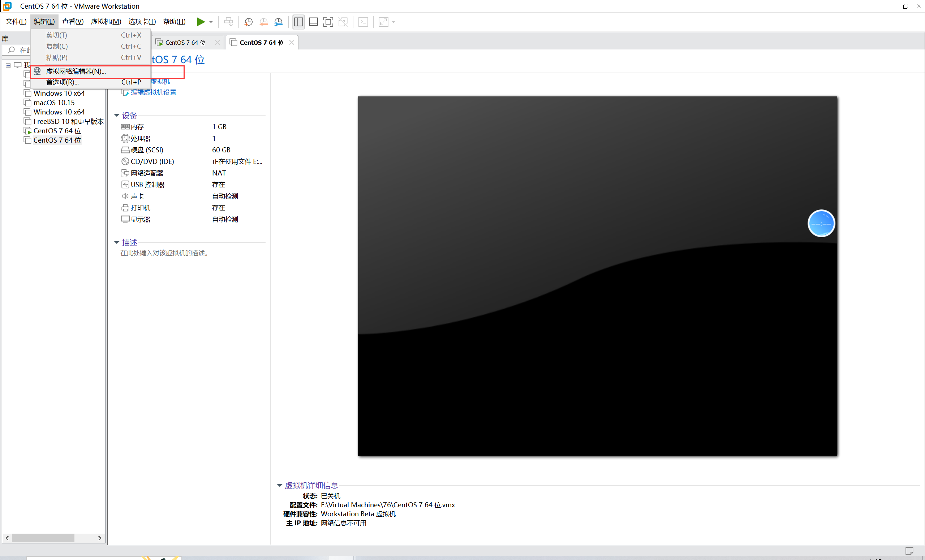Collapse the 我的计算机 tree node
925x560 pixels.
coord(8,65)
